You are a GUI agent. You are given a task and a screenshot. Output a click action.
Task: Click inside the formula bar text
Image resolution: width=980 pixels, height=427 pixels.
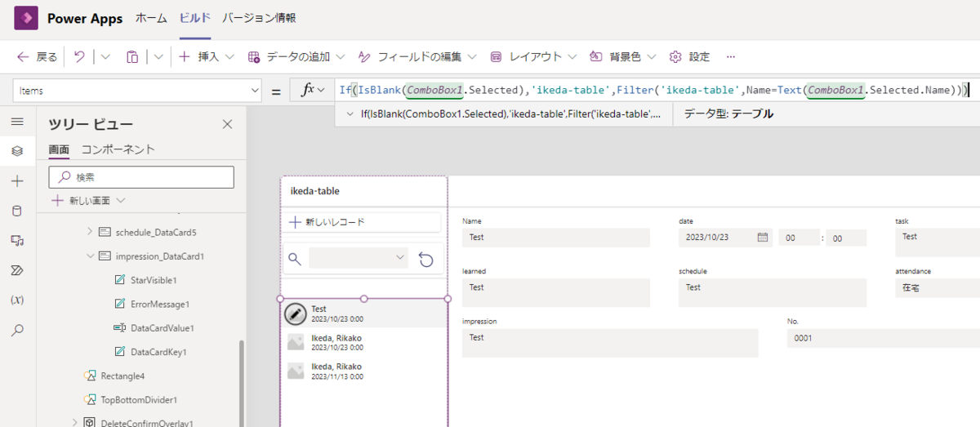pyautogui.click(x=653, y=91)
